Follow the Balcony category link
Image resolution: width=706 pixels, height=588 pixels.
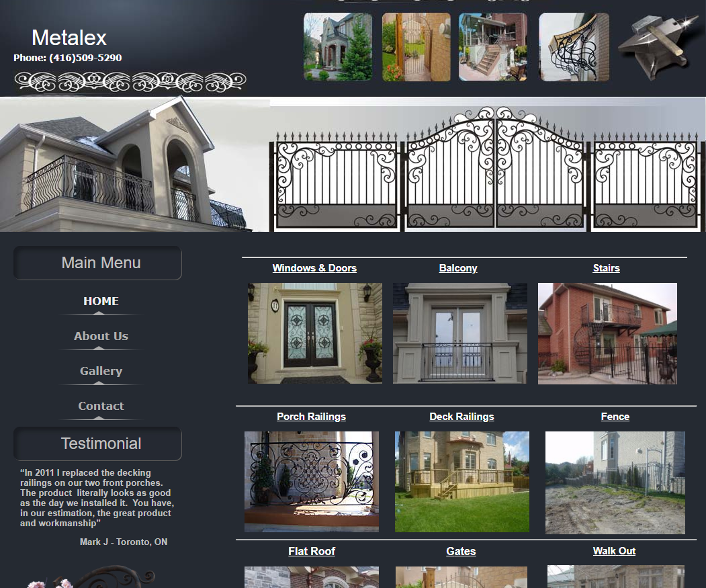pos(458,268)
